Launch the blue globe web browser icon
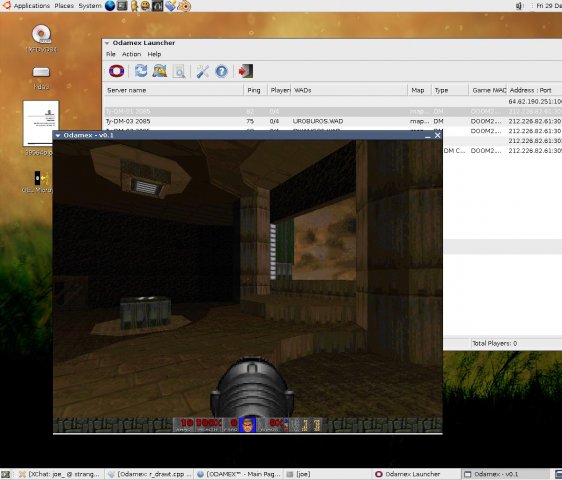 click(x=110, y=6)
